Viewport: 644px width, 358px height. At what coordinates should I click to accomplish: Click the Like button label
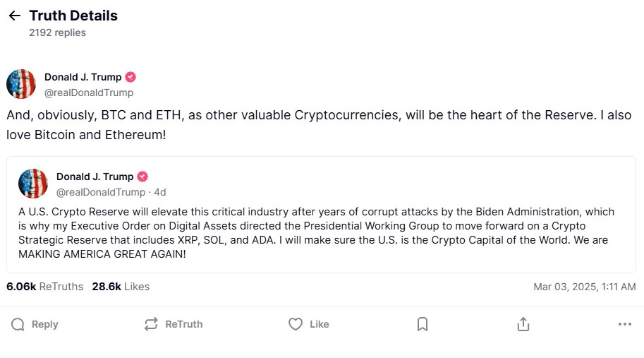[x=320, y=324]
